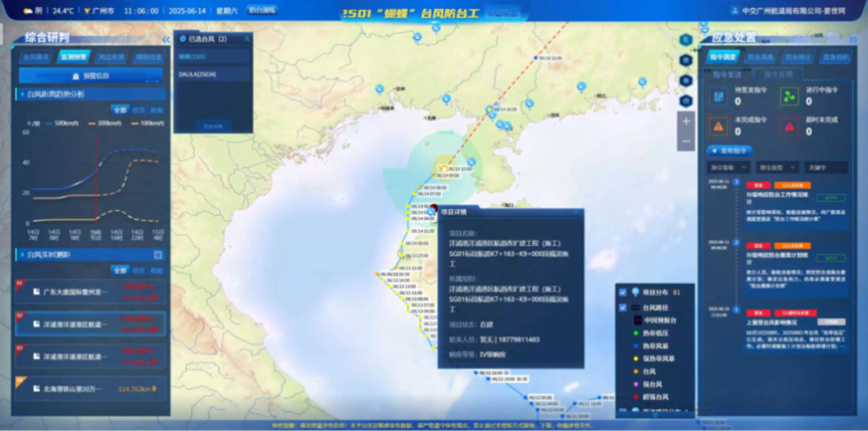Click the red dot beside 超强台风
The height and width of the screenshot is (431, 868).
click(636, 397)
